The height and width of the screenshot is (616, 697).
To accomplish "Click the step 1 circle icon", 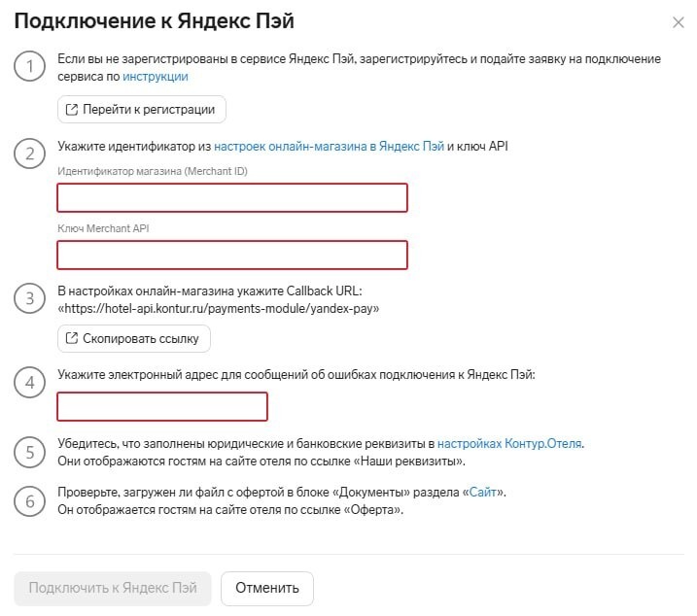I will (x=29, y=66).
